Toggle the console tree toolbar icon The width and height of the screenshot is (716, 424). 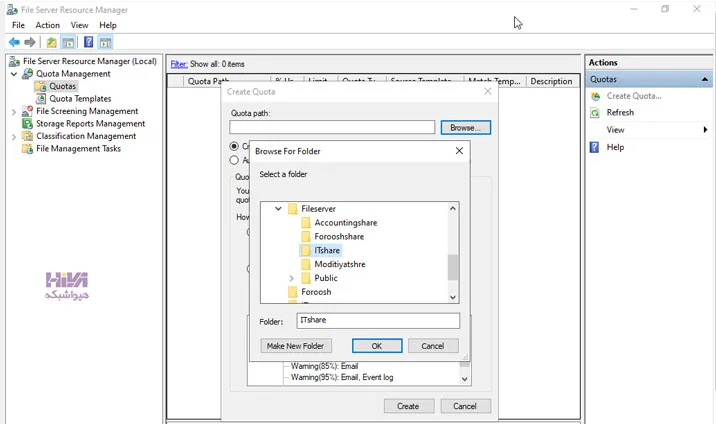point(68,42)
